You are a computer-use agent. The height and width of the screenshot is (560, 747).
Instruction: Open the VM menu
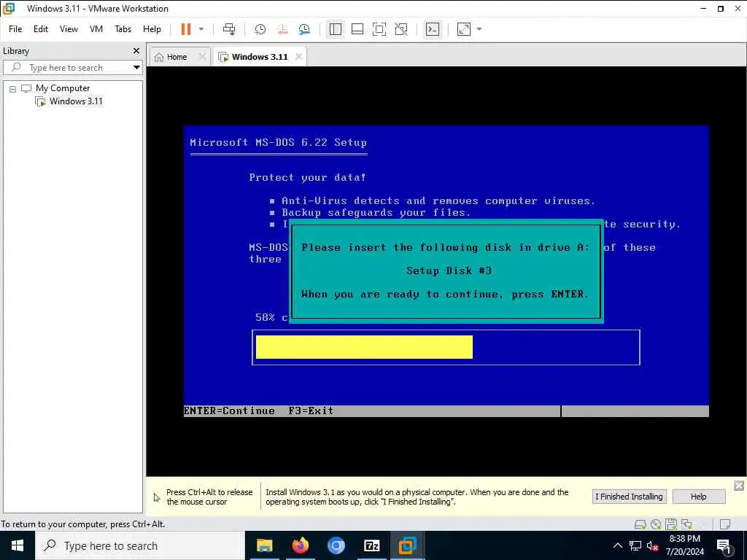click(96, 29)
